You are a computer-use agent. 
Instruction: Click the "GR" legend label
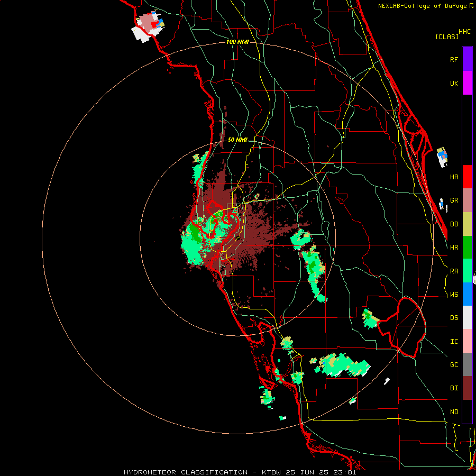[x=454, y=200]
